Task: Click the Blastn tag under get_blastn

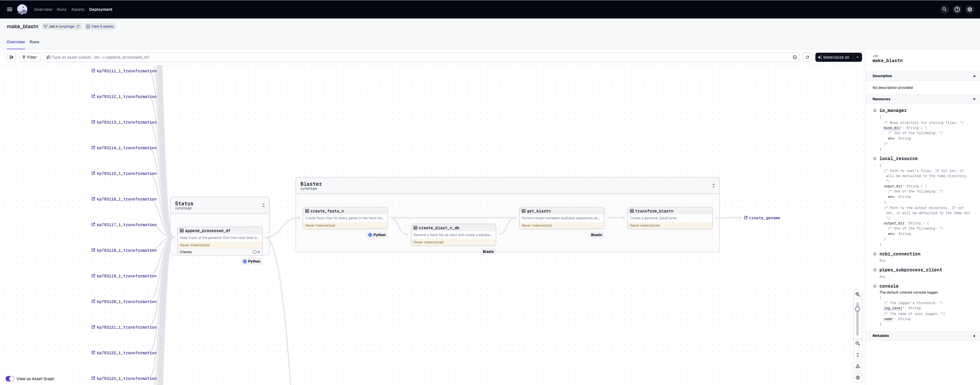Action: [x=596, y=235]
